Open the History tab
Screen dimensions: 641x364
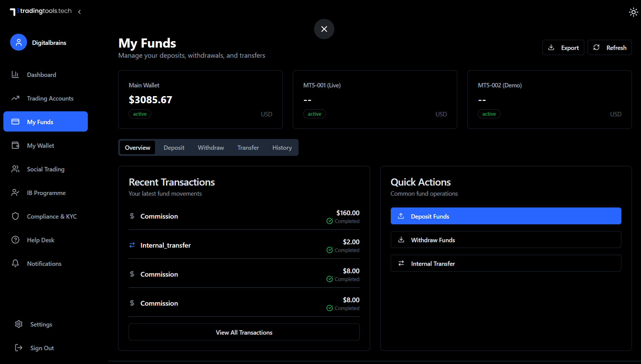[x=282, y=147]
